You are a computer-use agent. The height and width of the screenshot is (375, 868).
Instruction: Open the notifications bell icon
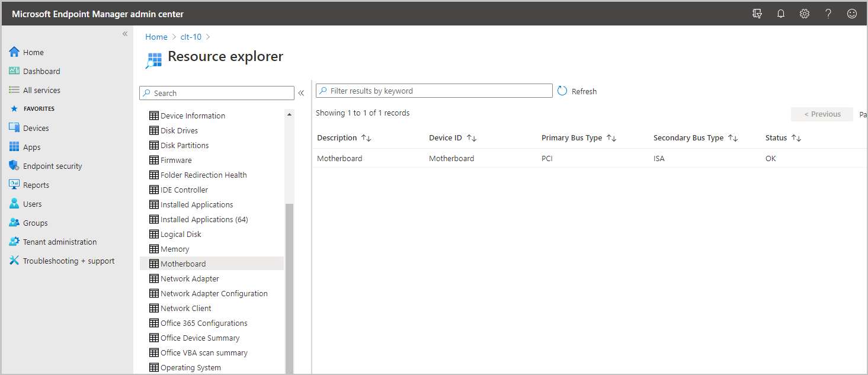point(781,14)
